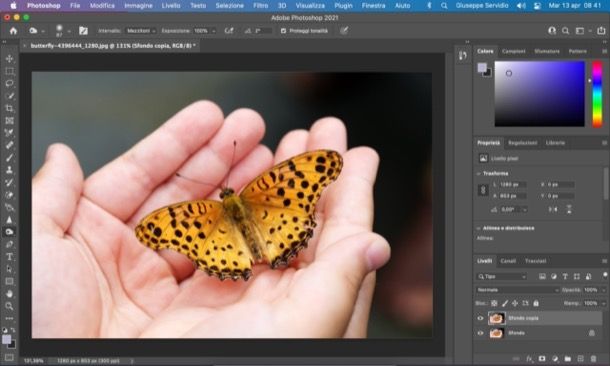Select the Lasso tool
The image size is (610, 366).
coord(9,83)
